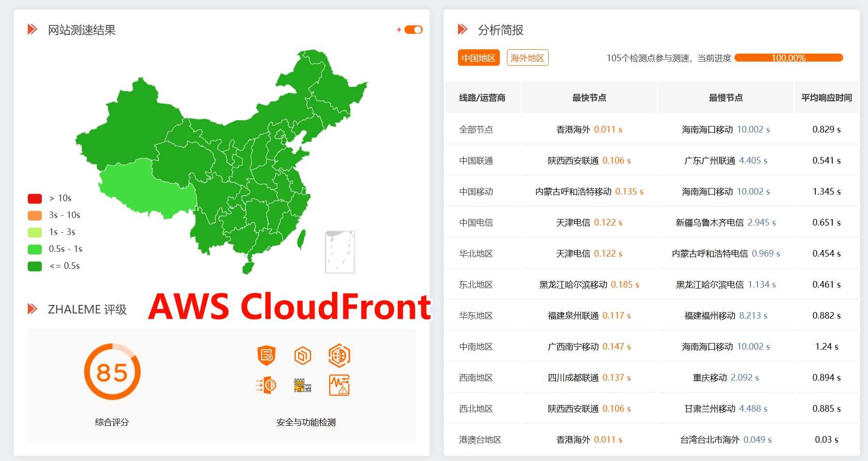Click the dark green <= 0.5s swatch
The width and height of the screenshot is (868, 461).
point(35,266)
